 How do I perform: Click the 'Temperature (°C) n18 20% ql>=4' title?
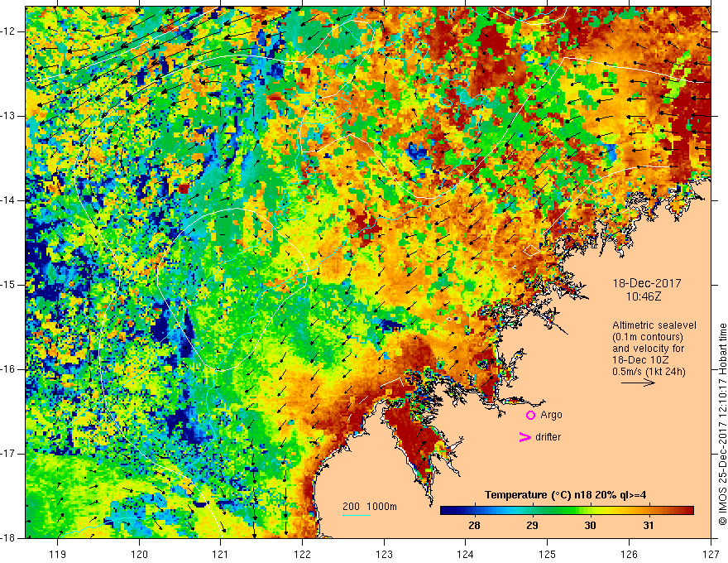pyautogui.click(x=565, y=495)
